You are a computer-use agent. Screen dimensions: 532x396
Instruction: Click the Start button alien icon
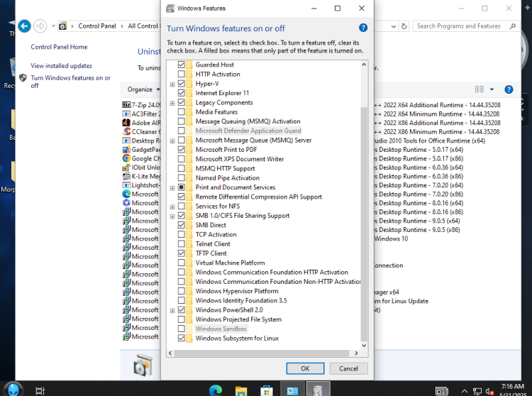coord(13,390)
